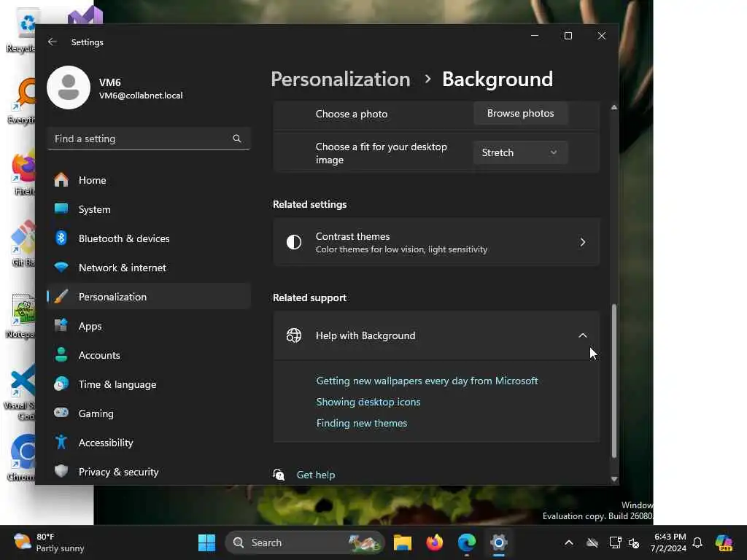Click the globe icon beside Help with Background
Screen dimensions: 747x560
click(294, 335)
